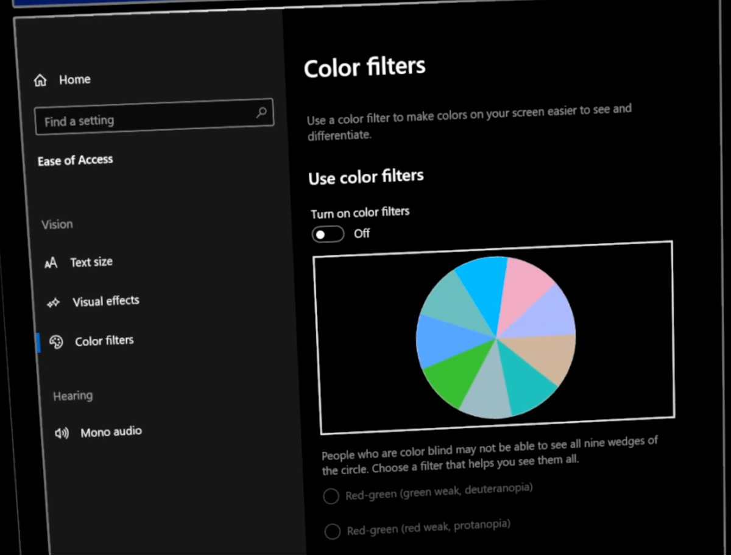Select Red-green deuteranopia radio button

(x=331, y=497)
